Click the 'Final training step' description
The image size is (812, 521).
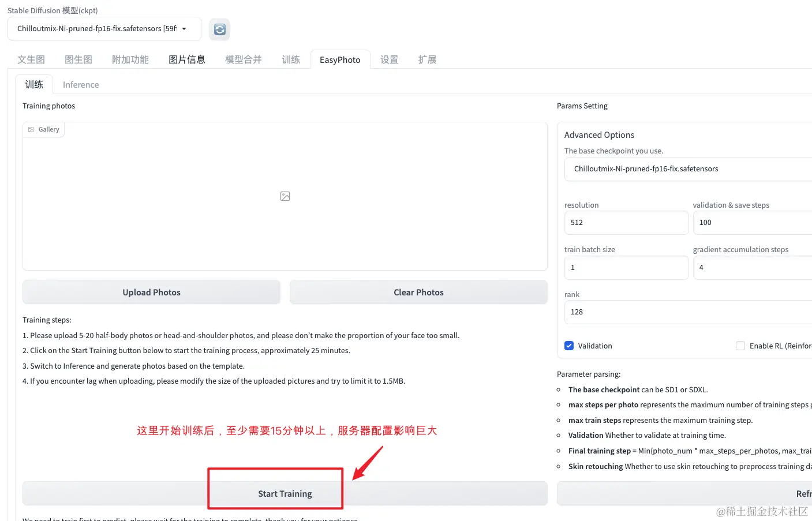(x=690, y=451)
